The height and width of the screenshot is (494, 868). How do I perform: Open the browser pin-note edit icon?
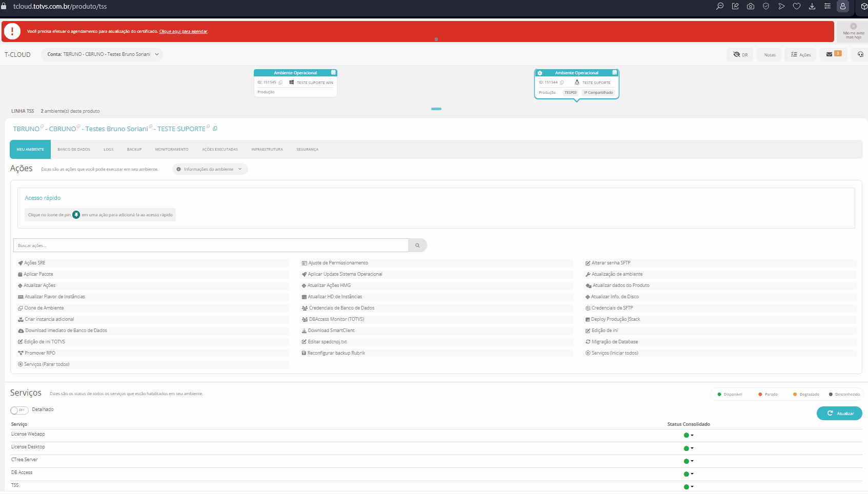[735, 6]
